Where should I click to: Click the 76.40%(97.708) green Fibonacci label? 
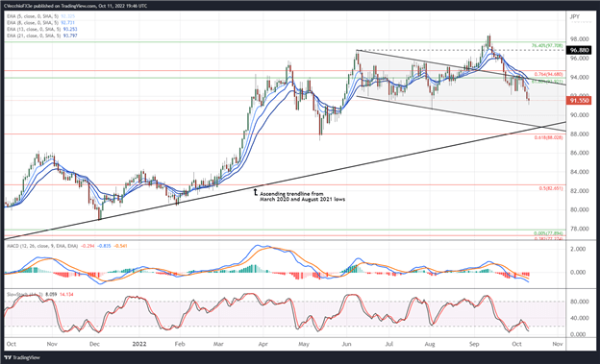[547, 45]
